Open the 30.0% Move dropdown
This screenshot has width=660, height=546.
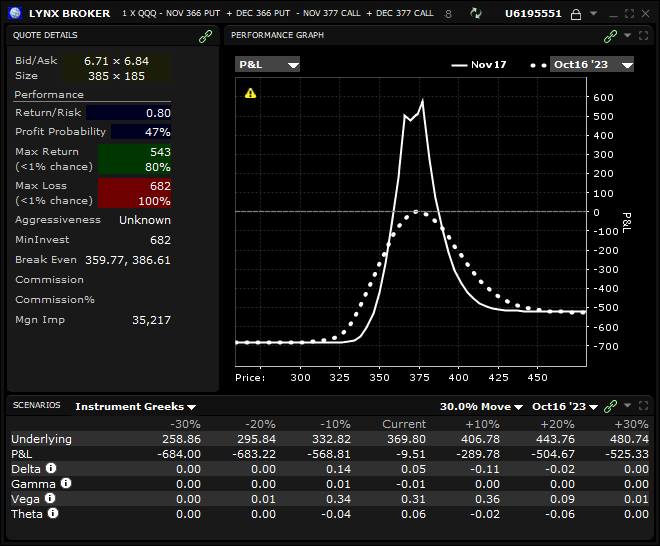(x=481, y=407)
